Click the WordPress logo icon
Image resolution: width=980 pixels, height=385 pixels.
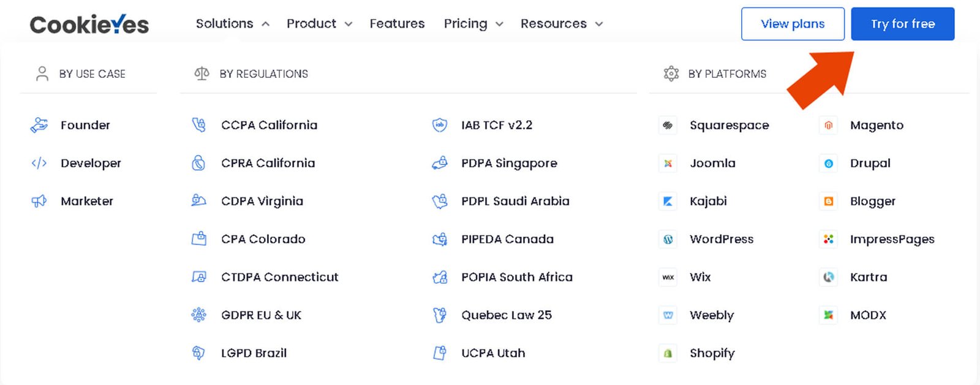[x=668, y=239]
